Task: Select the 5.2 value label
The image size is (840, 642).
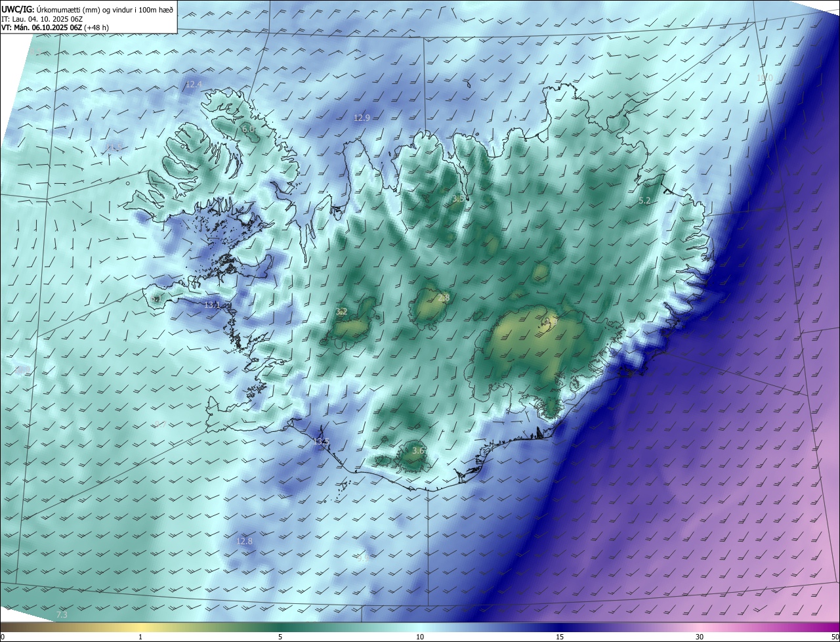Action: (x=644, y=201)
